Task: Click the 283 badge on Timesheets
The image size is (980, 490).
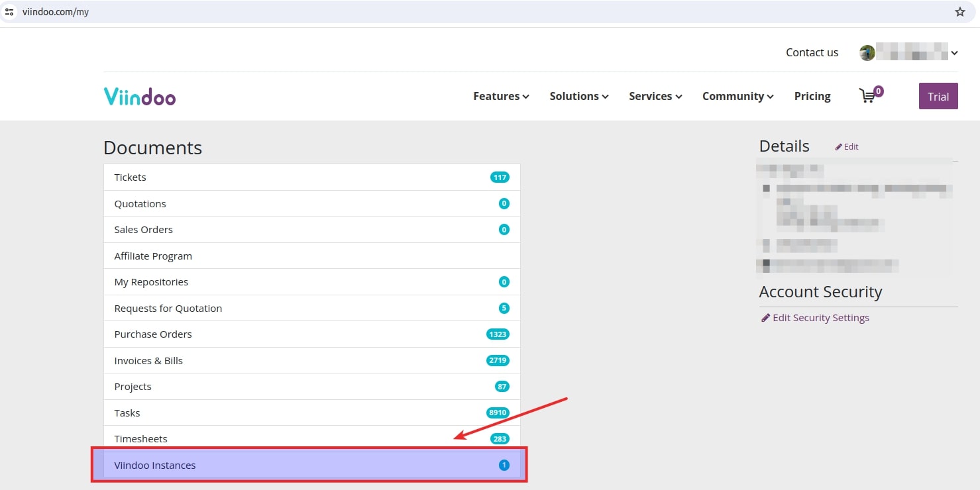Action: (x=500, y=438)
